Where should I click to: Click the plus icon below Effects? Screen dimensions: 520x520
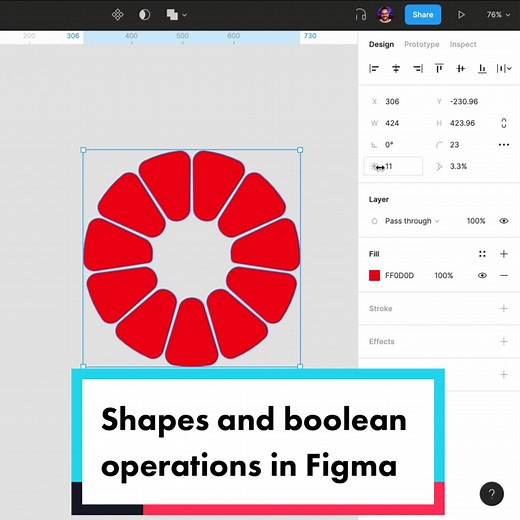point(504,375)
